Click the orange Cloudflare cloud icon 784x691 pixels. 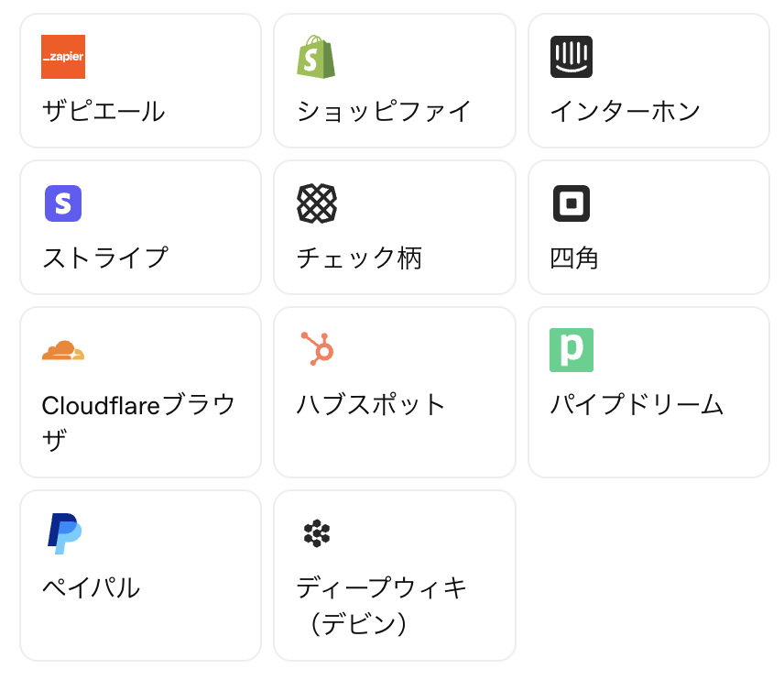[x=63, y=350]
